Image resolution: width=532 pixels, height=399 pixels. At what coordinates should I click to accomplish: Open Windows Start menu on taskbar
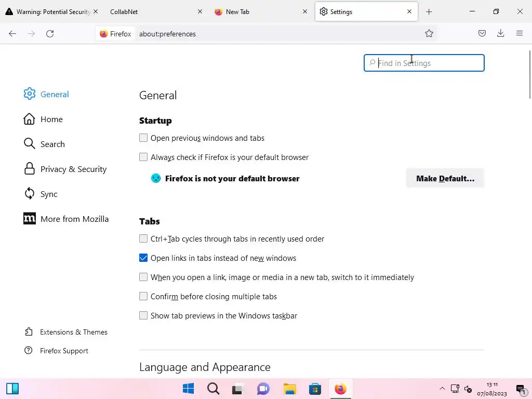pyautogui.click(x=188, y=389)
